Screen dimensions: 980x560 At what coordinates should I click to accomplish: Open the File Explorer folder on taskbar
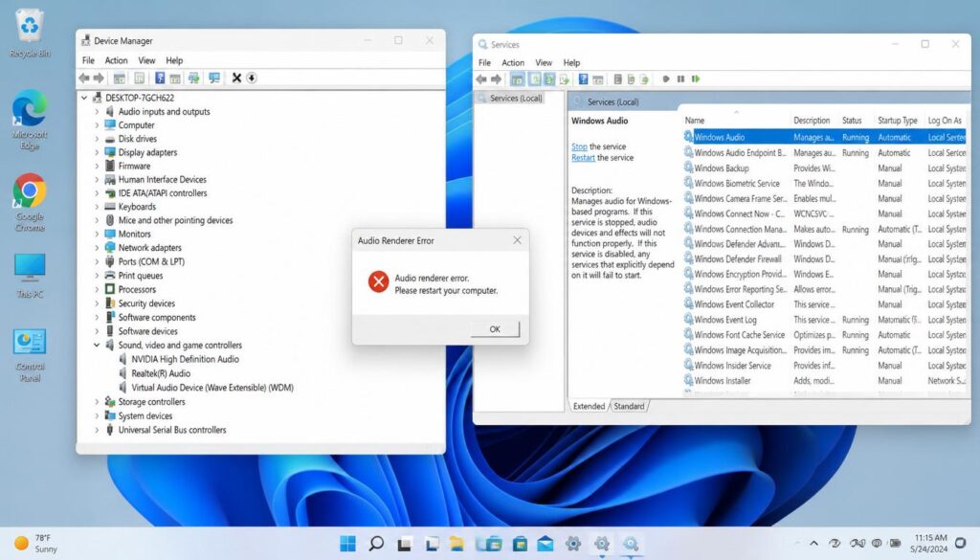tap(456, 543)
